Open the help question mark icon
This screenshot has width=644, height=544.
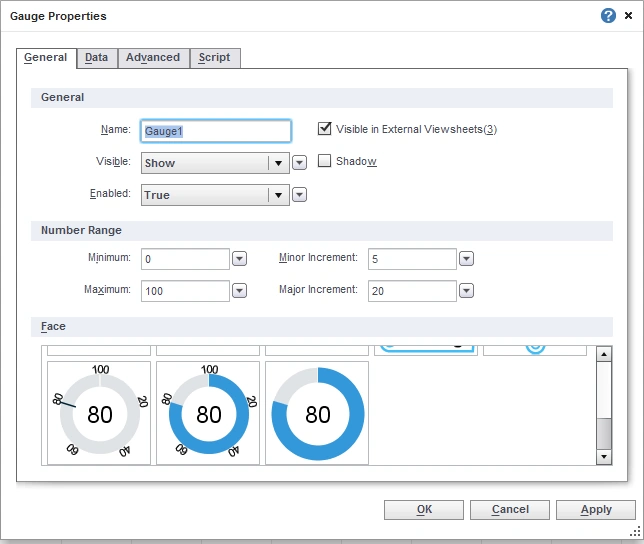pos(608,16)
